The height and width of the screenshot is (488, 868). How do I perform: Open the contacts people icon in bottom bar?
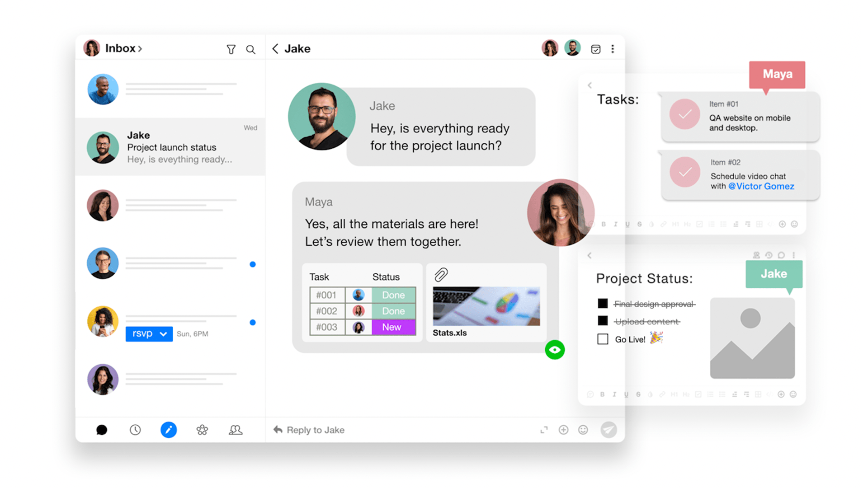(236, 430)
